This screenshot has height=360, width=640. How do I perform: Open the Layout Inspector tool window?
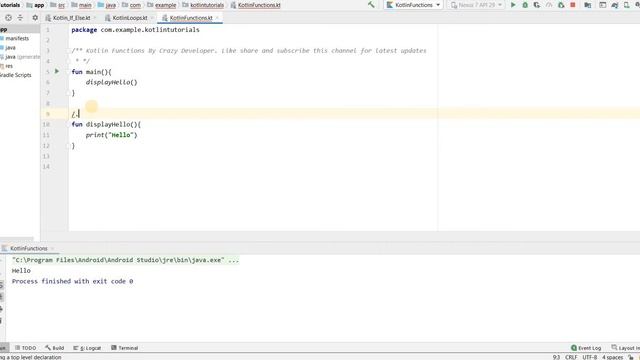(x=625, y=348)
